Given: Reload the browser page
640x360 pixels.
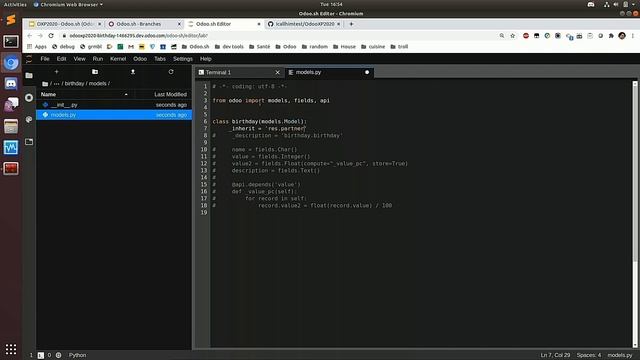Looking at the screenshot, I should tap(51, 36).
